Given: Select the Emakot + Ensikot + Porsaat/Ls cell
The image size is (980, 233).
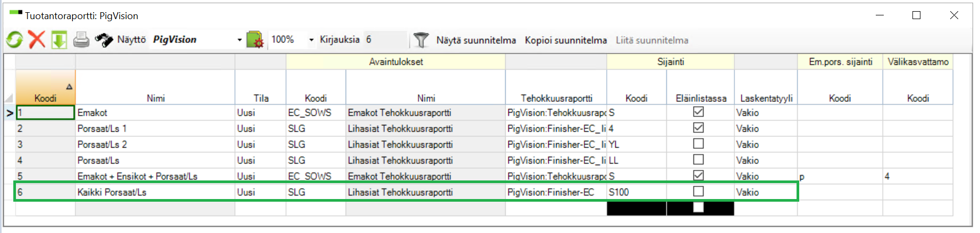Looking at the screenshot, I should 155,176.
